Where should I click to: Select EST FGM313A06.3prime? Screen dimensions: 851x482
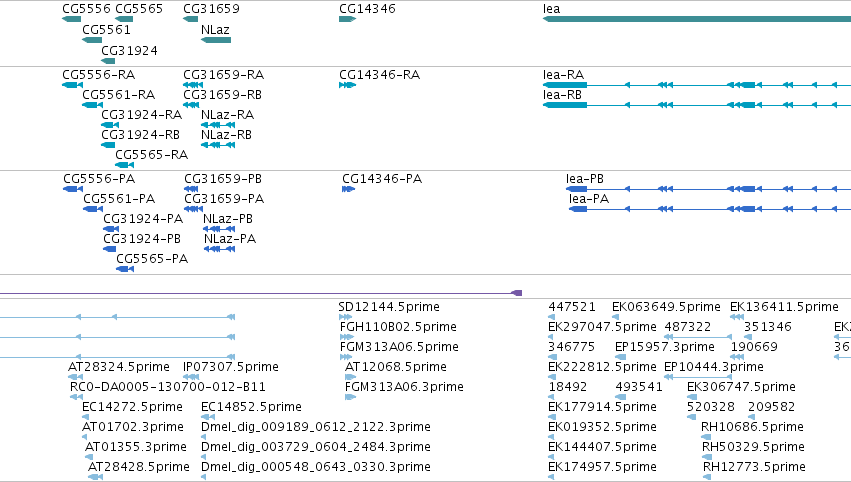[x=404, y=386]
